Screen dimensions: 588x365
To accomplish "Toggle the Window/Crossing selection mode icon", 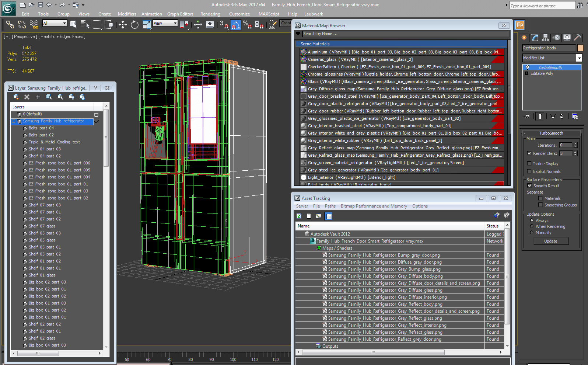I will tap(109, 25).
